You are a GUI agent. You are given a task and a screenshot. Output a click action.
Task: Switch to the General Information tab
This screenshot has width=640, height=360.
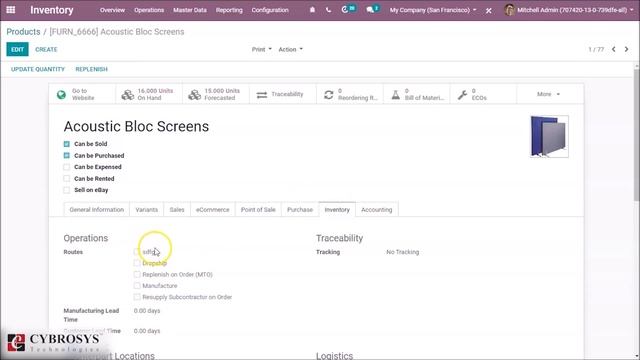pos(97,209)
